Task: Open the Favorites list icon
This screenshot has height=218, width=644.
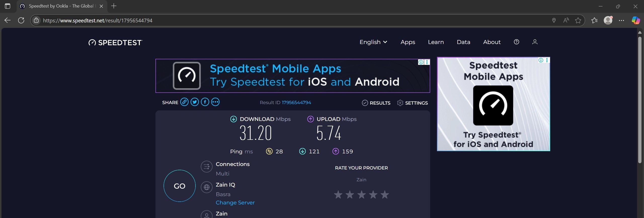Action: [x=594, y=20]
